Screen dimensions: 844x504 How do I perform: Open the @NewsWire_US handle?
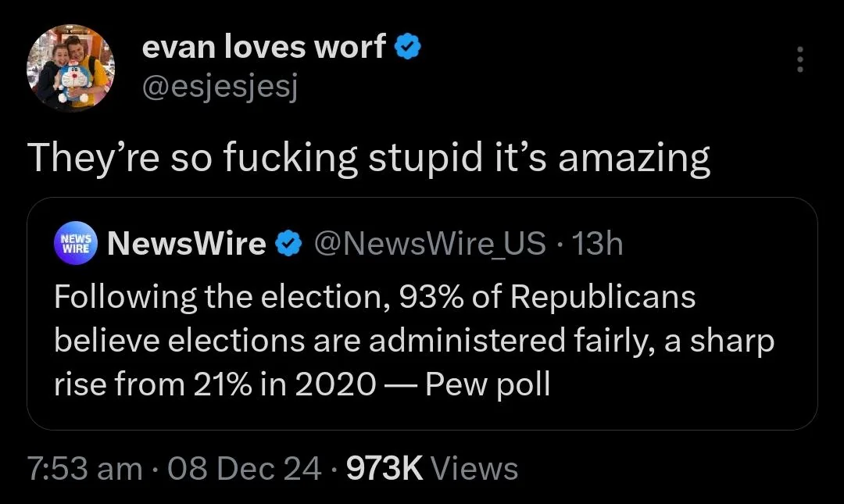coord(430,245)
